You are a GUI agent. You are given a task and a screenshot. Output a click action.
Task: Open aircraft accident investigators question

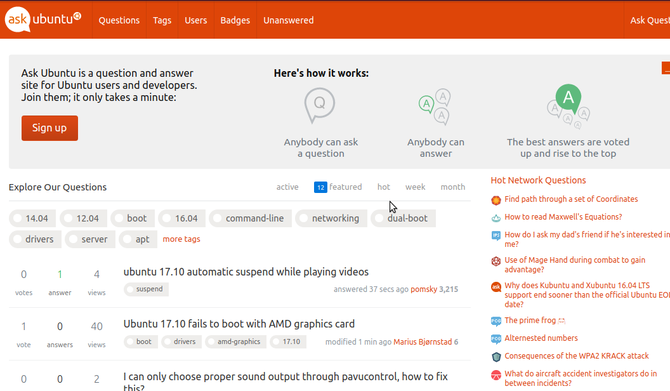(x=580, y=378)
